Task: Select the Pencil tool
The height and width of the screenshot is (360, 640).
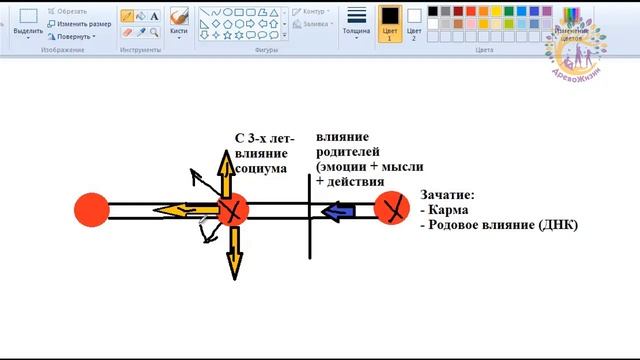Action: coord(127,16)
